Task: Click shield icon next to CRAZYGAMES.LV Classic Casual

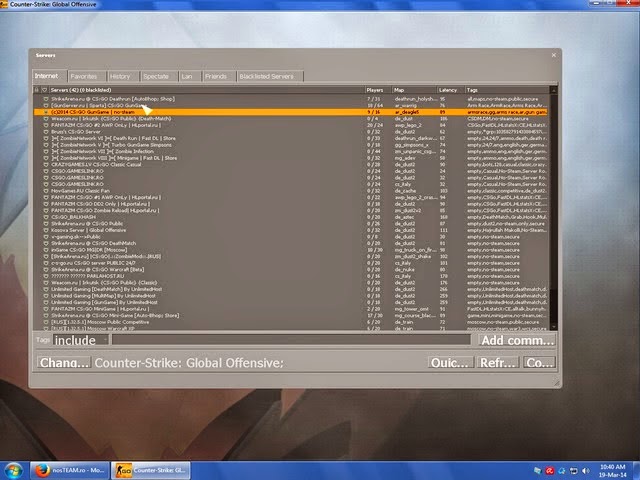Action: (x=46, y=164)
